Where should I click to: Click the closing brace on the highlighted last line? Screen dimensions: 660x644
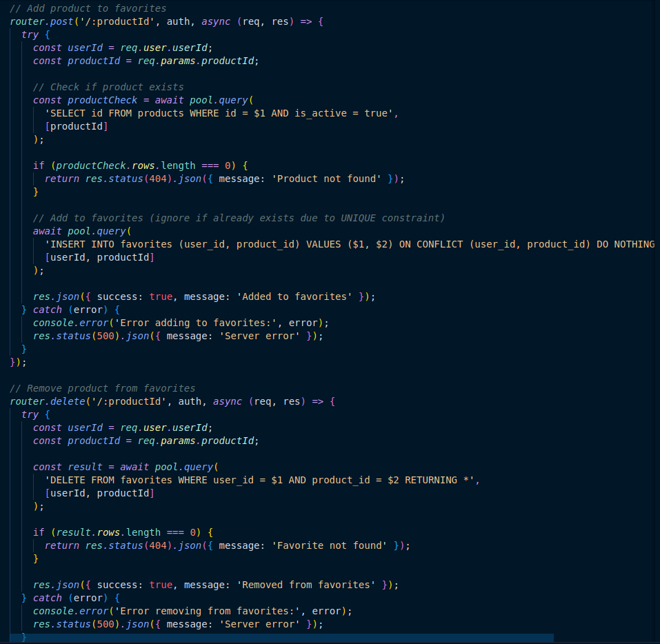pos(24,637)
